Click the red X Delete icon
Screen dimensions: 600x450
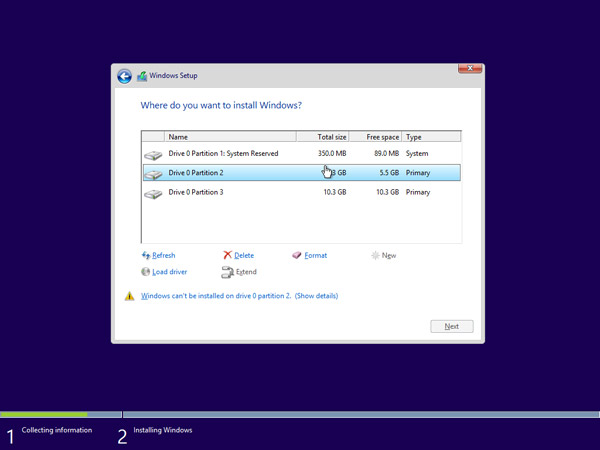coord(228,256)
